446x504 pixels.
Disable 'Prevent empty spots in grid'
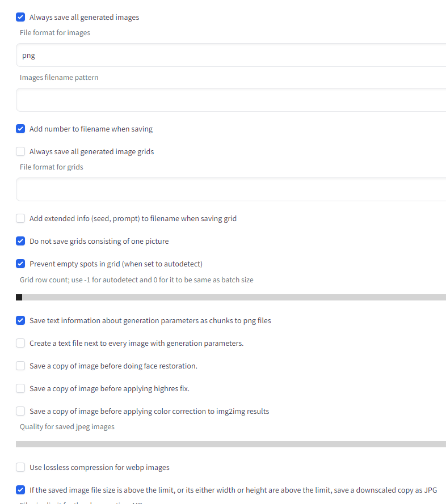click(20, 264)
